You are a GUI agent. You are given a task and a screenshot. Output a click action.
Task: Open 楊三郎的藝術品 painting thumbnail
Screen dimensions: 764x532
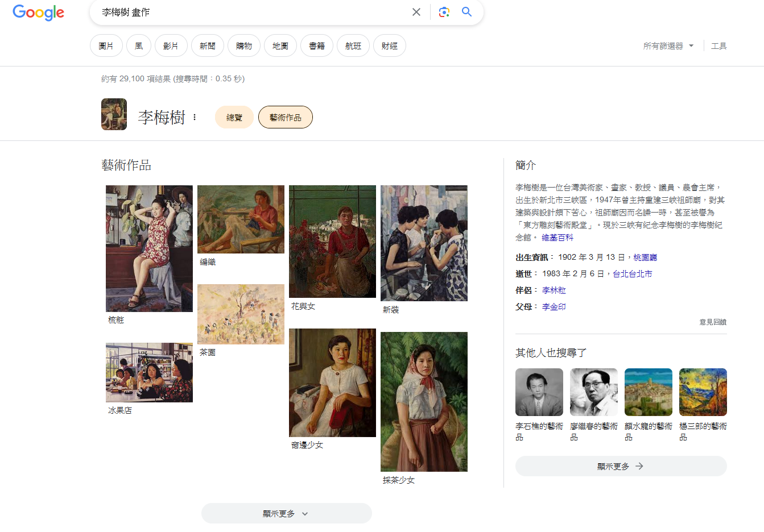point(703,392)
